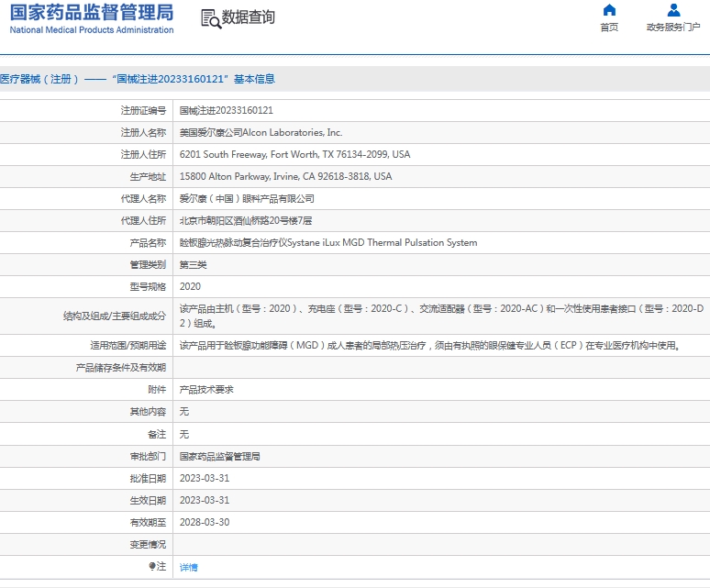Click the composition text starting 该产品由主机
Screen dimensions: 710x588
(441, 316)
